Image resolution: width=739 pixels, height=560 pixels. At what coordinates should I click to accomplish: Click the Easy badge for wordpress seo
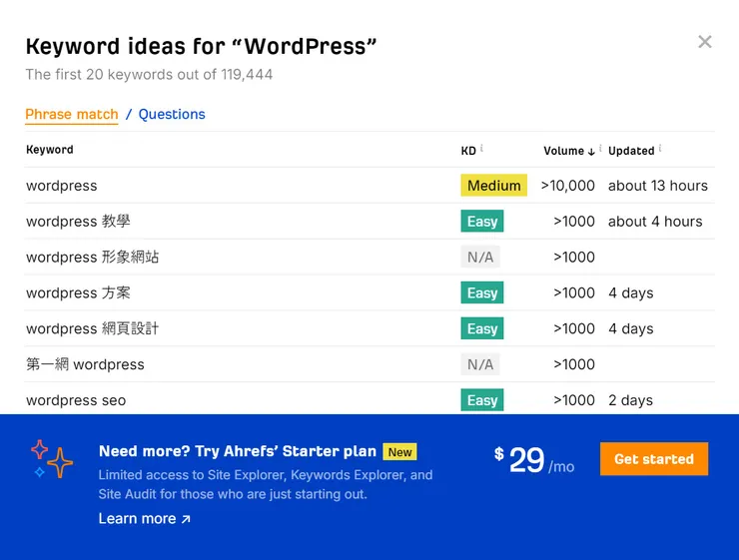[x=482, y=400]
